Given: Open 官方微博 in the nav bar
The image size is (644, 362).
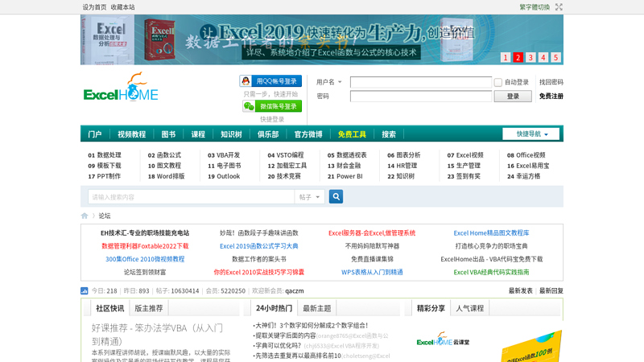Looking at the screenshot, I should [308, 134].
